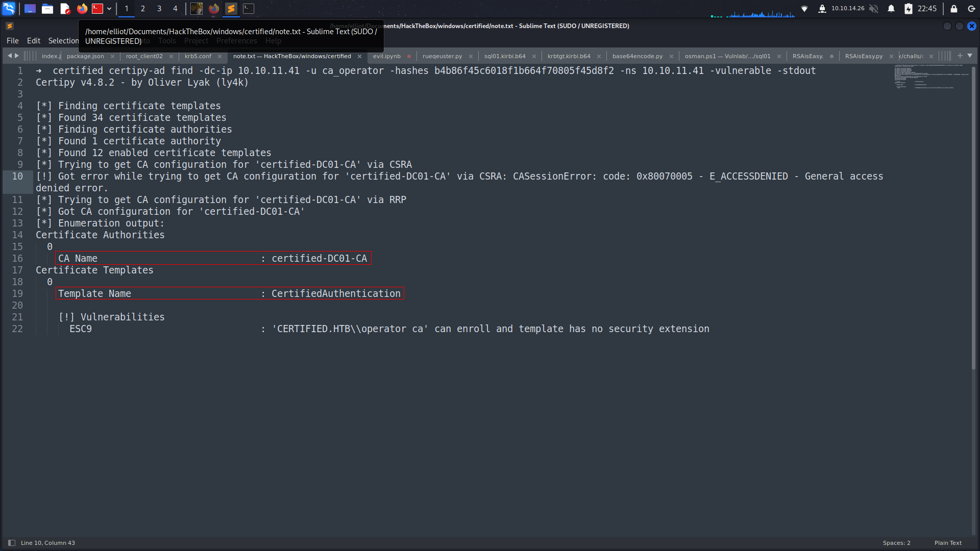Switch to the osman.ps1 tab
The width and height of the screenshot is (980, 551).
728,56
